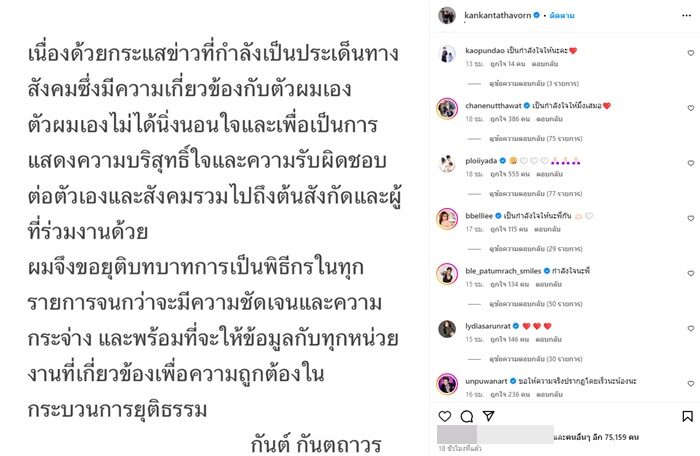This screenshot has height=456, width=700.
Task: Expand the 3 replies under kaopundao's comment
Action: (534, 84)
